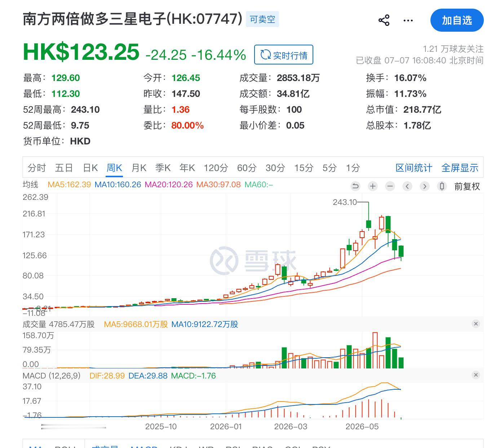Click the 换手 value 16.07%
This screenshot has height=448, width=504.
(x=410, y=78)
